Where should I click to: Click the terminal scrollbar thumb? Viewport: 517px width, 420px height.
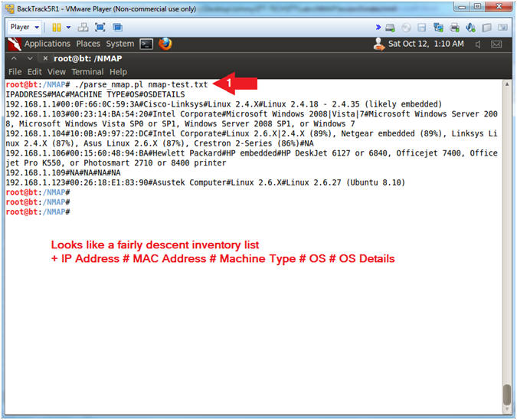(507, 395)
